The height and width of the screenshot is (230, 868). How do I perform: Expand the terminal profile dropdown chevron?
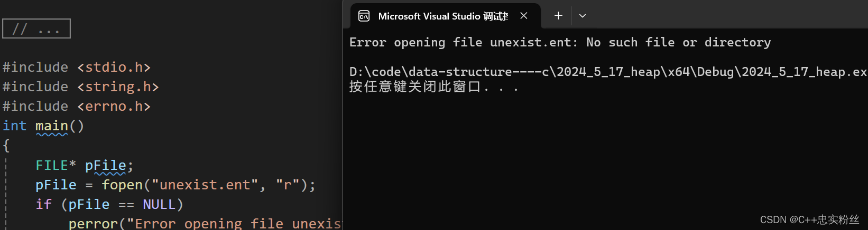point(583,16)
